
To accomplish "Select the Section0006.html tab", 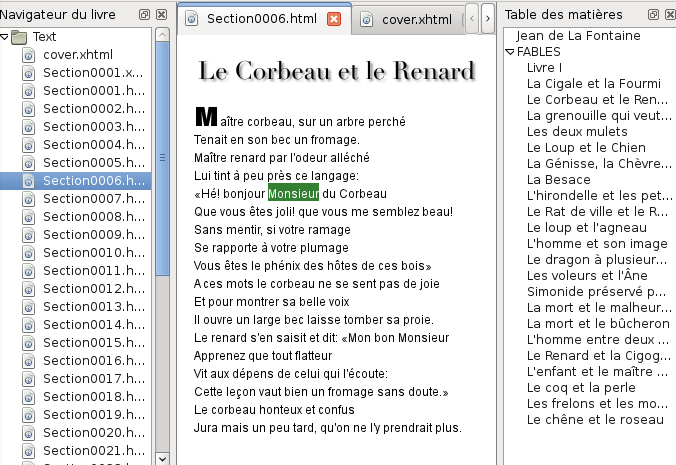I will (x=261, y=19).
